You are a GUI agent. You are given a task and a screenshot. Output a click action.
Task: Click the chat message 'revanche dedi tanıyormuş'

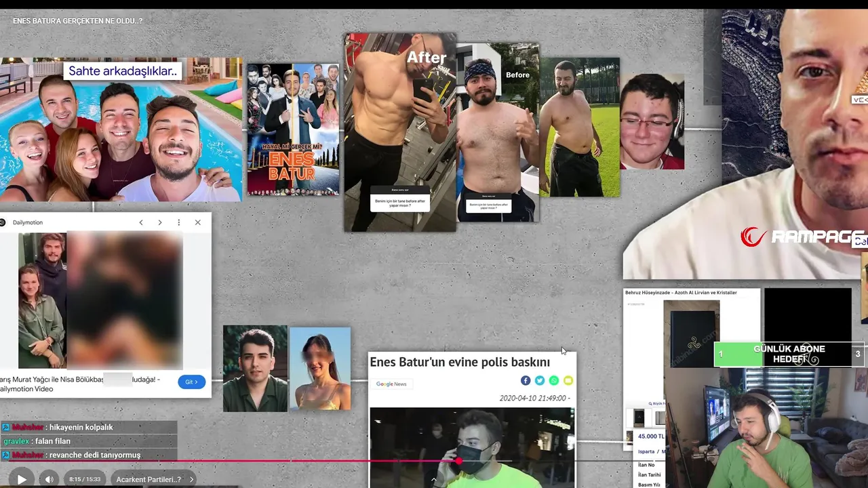pos(95,455)
